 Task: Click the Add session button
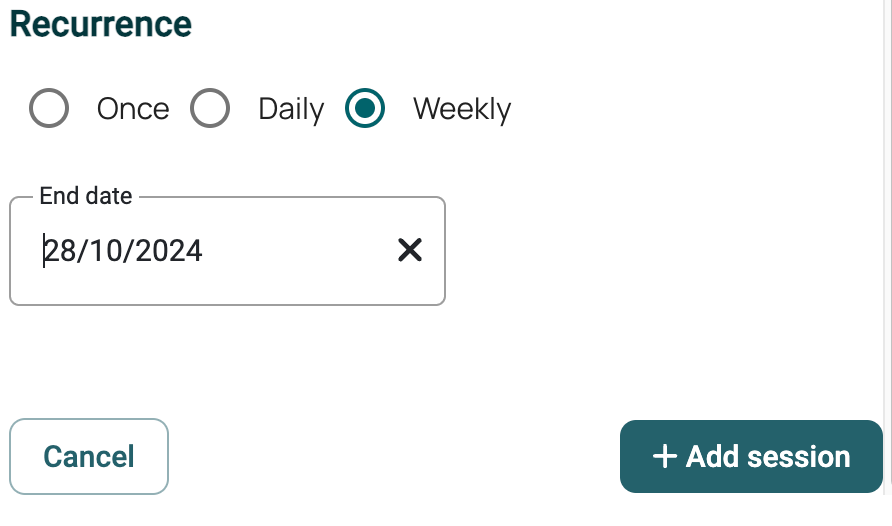751,457
